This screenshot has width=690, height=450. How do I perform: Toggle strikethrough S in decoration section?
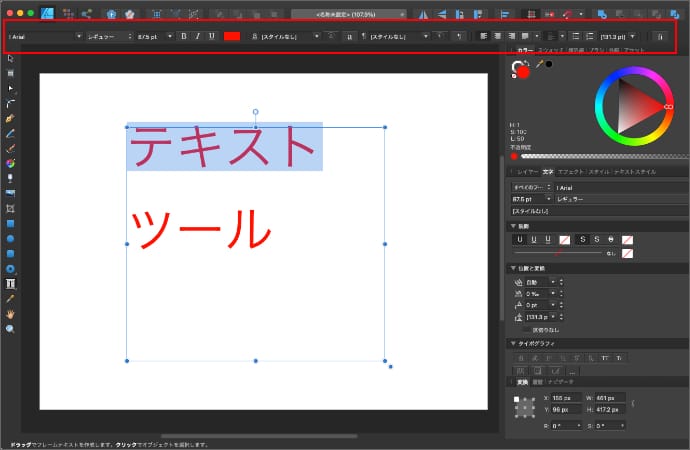581,240
